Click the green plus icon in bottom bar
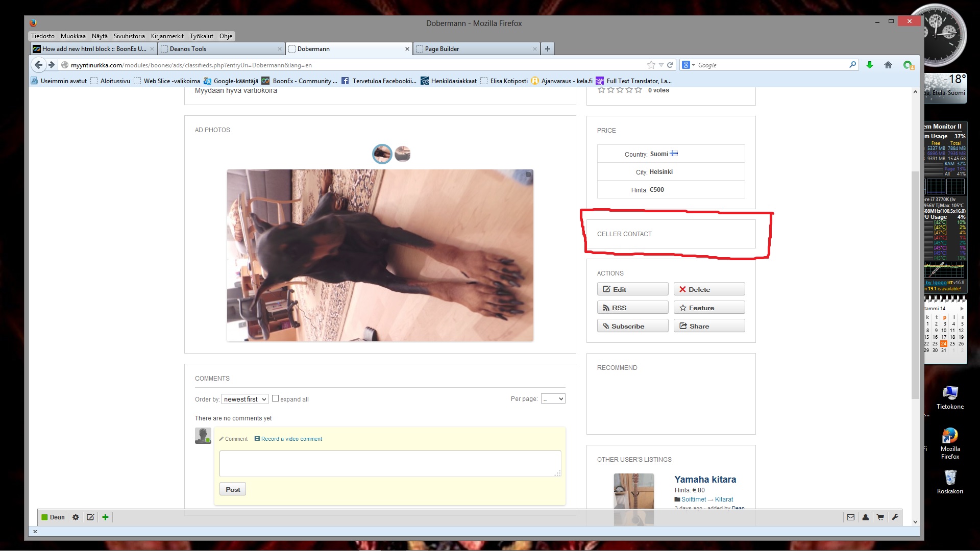980x551 pixels. point(105,517)
